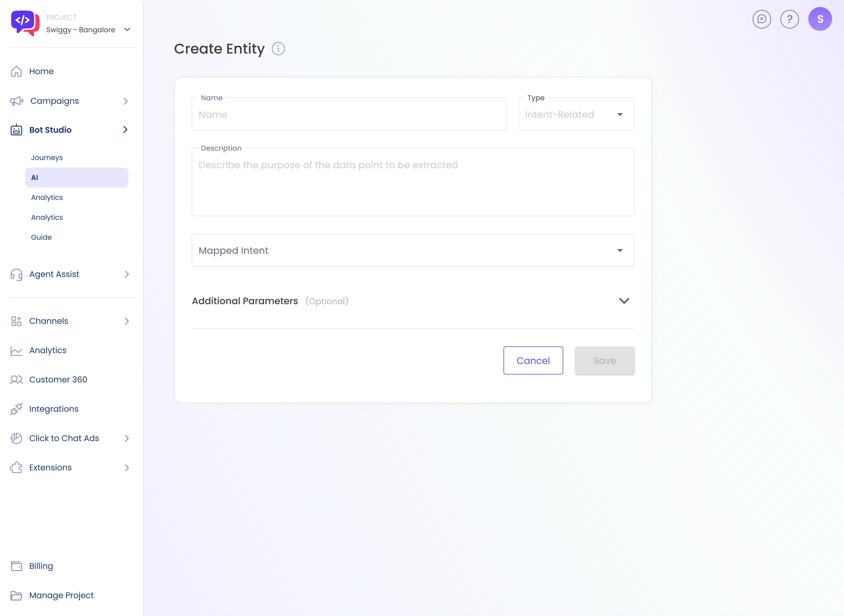Open the user avatar labeled S
This screenshot has width=844, height=616.
[x=820, y=19]
